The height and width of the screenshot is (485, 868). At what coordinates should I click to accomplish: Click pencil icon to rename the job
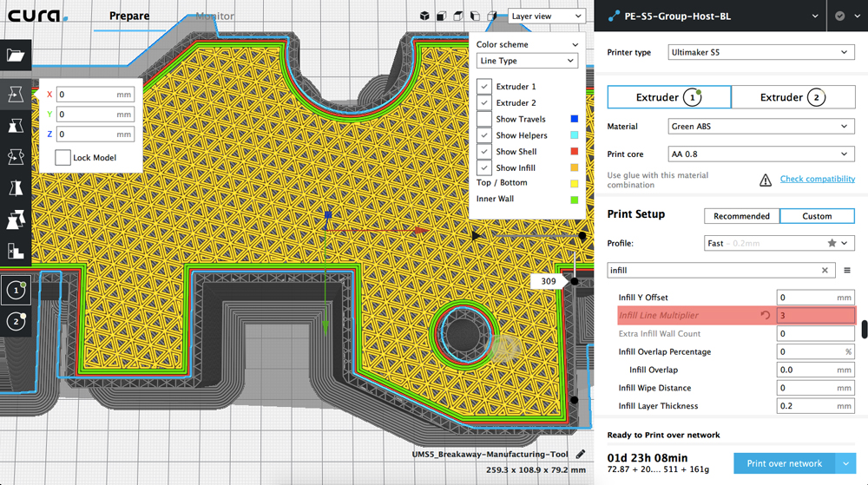(580, 454)
